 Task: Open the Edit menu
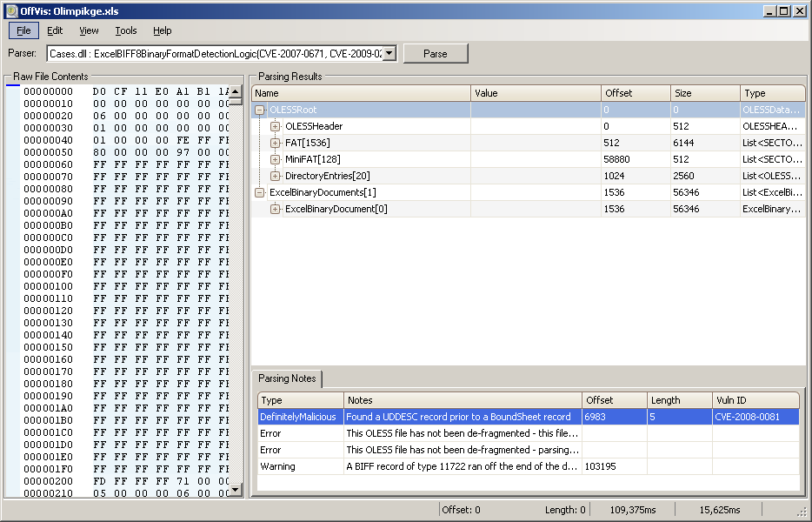tap(55, 30)
